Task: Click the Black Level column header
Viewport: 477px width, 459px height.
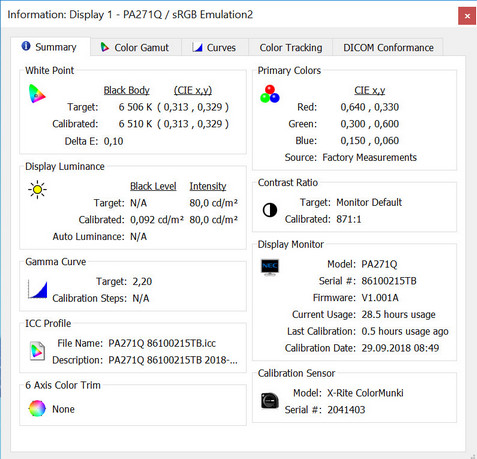Action: pyautogui.click(x=153, y=186)
